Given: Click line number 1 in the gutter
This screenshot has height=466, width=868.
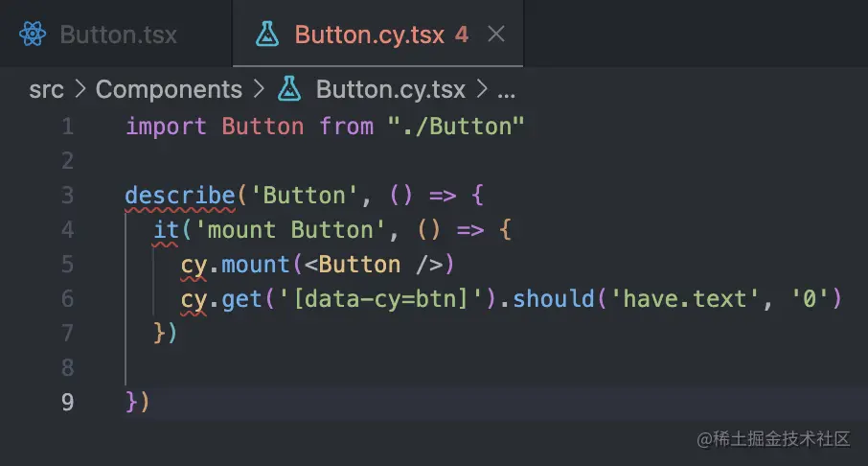Looking at the screenshot, I should (67, 127).
